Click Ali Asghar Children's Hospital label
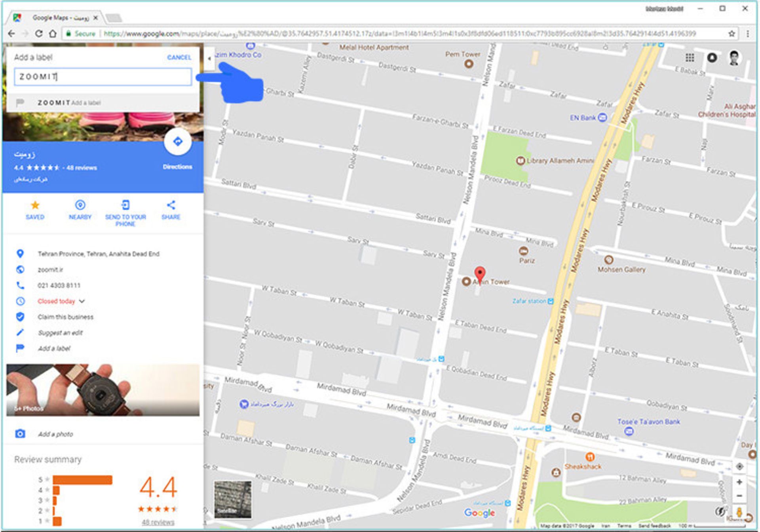This screenshot has width=760, height=532. click(727, 110)
